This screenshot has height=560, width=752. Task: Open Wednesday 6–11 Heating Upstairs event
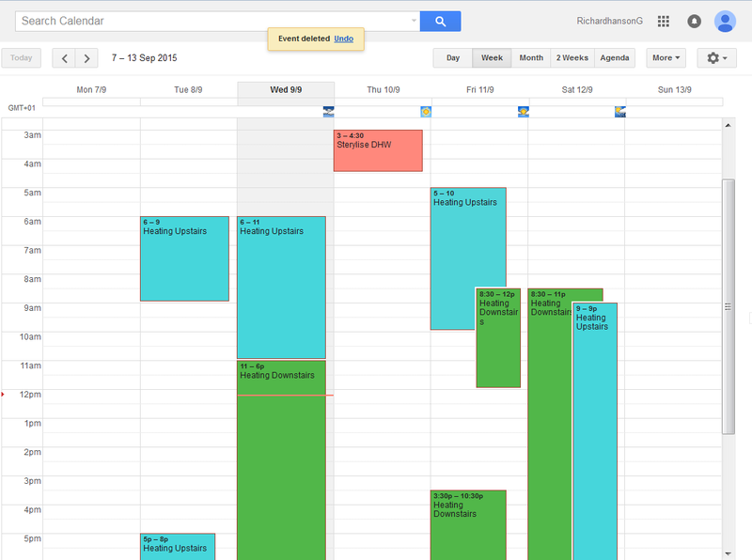click(x=281, y=288)
